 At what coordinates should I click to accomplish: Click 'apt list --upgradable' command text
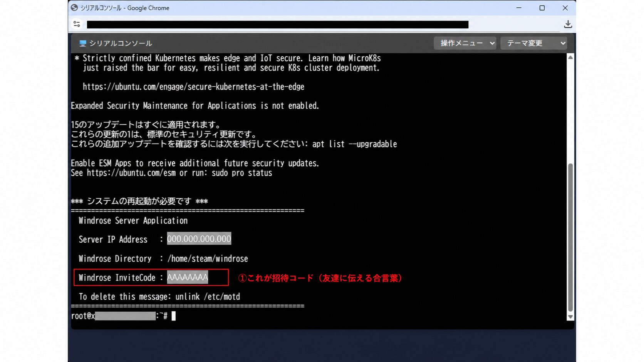click(354, 144)
